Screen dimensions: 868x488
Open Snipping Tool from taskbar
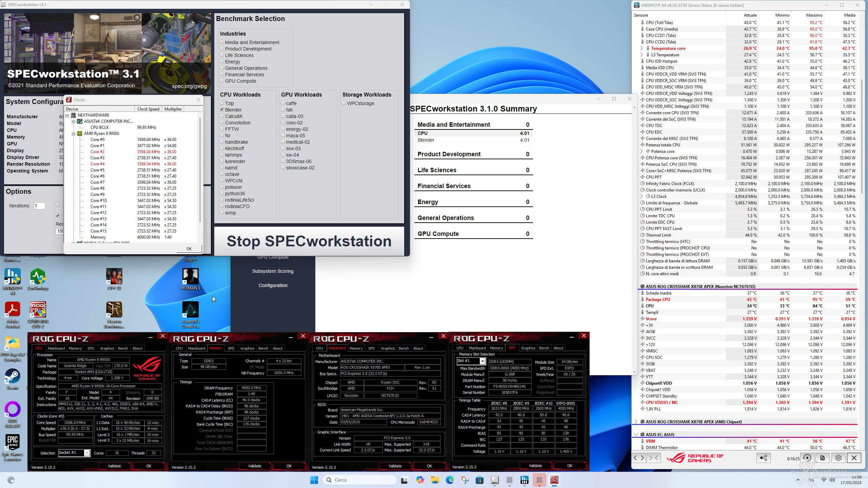465,480
